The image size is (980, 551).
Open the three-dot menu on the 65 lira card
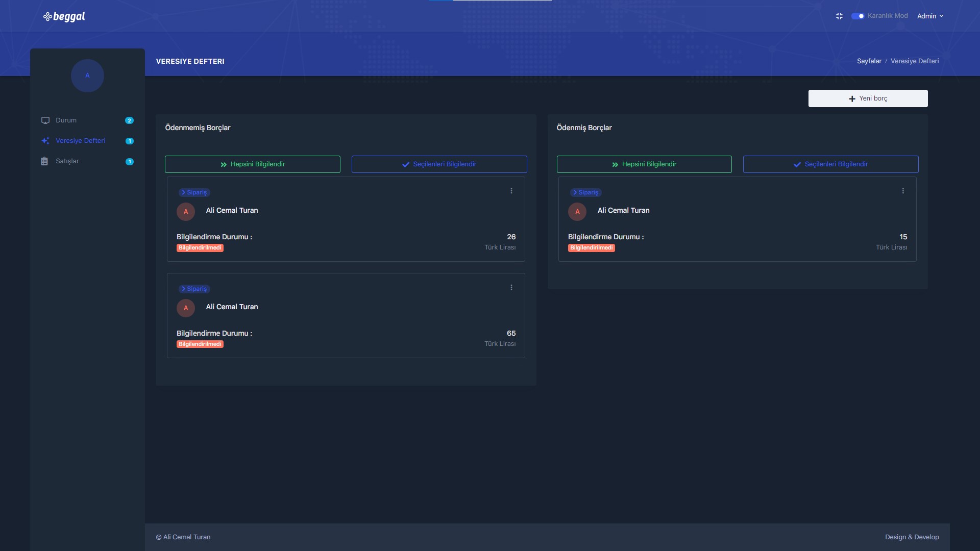pyautogui.click(x=511, y=287)
